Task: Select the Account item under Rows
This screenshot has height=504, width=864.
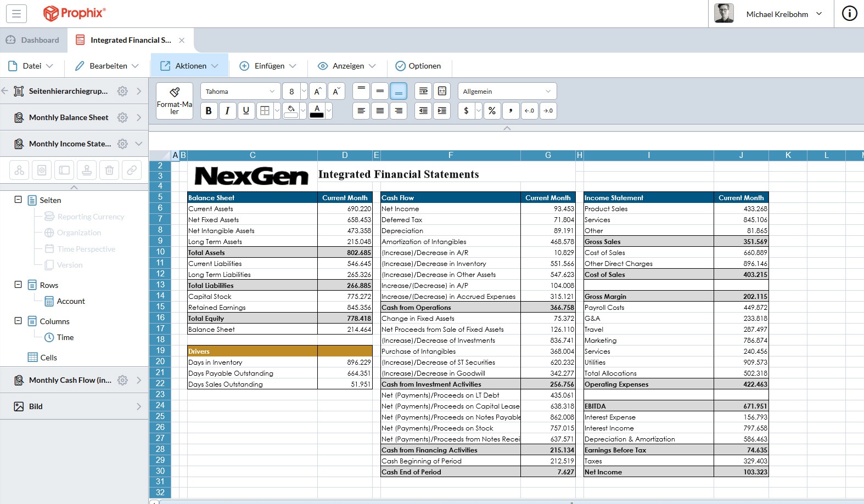Action: pyautogui.click(x=71, y=301)
